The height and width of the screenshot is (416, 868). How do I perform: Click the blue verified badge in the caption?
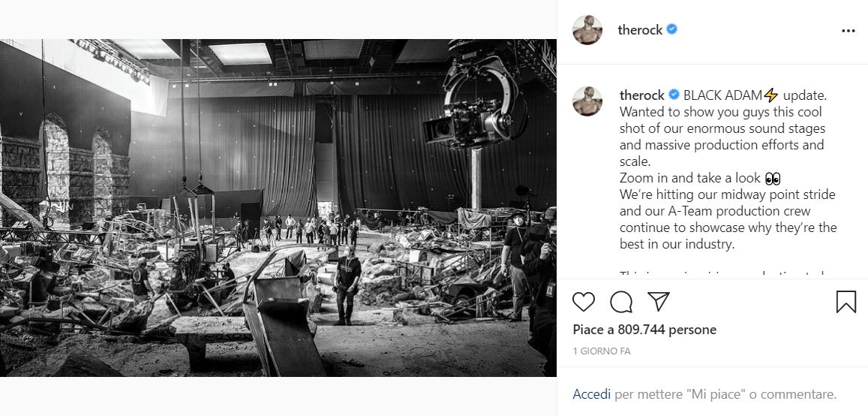pyautogui.click(x=674, y=95)
